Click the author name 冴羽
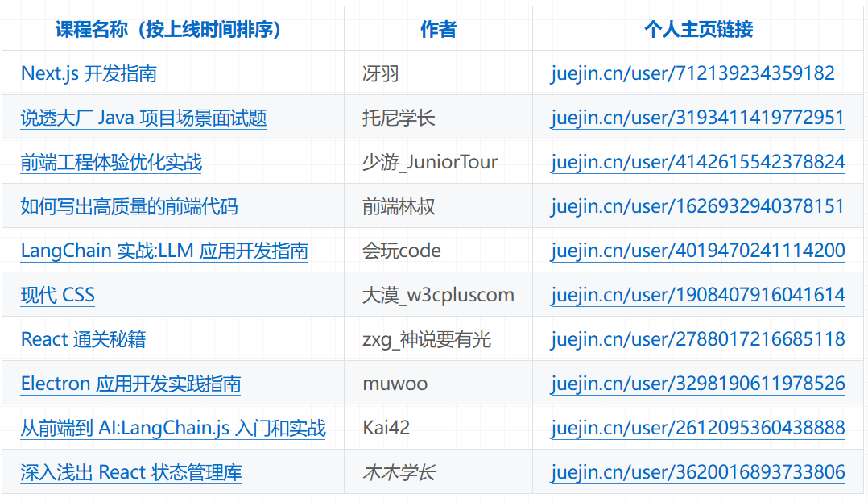 click(380, 73)
